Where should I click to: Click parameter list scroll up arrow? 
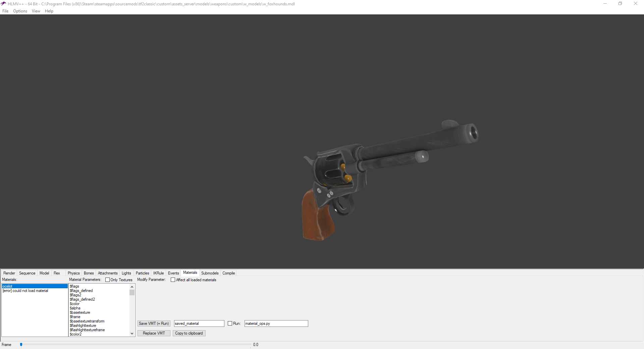132,287
